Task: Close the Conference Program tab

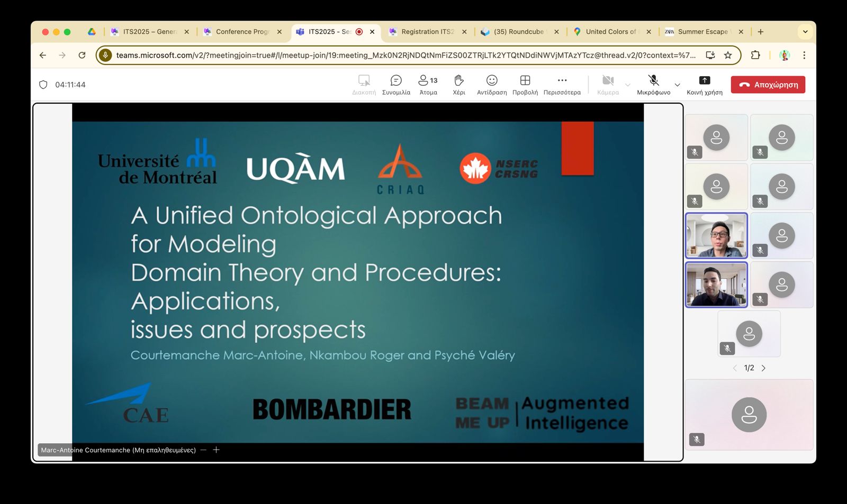Action: 280,32
